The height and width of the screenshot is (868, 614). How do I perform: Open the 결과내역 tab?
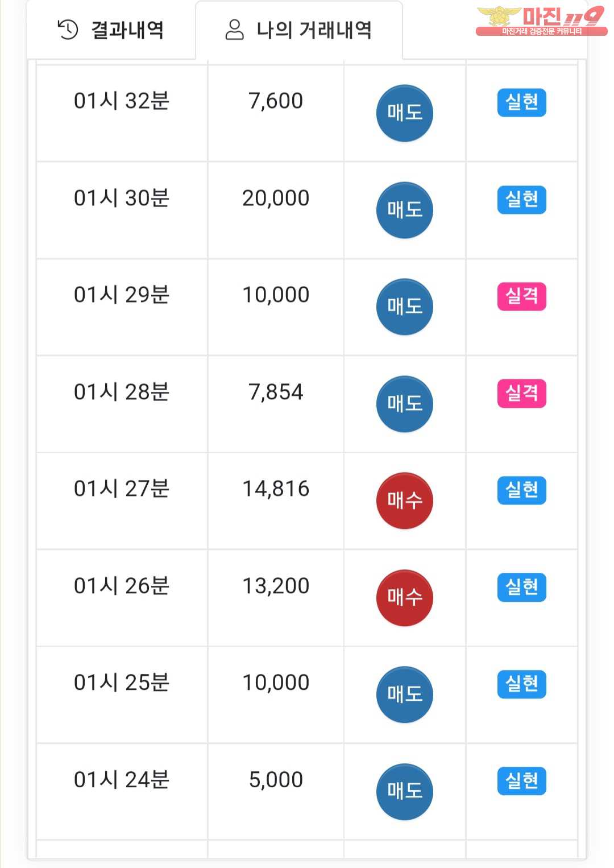(x=111, y=30)
